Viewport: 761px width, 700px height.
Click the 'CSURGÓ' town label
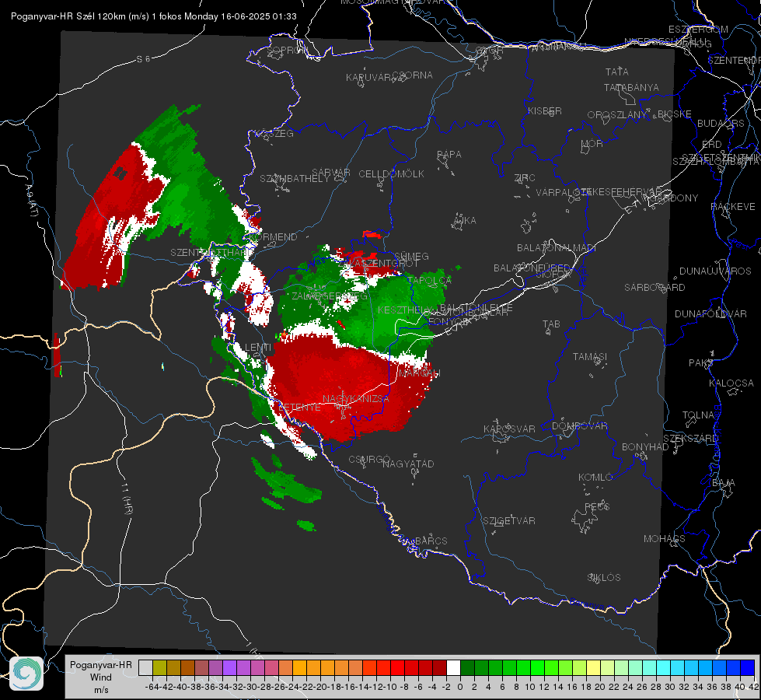(369, 460)
